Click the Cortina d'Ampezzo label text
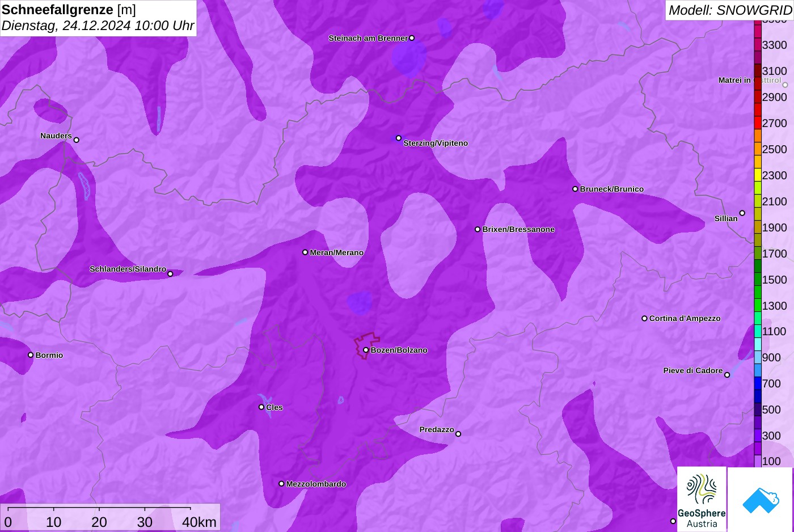794x532 pixels. click(x=685, y=318)
